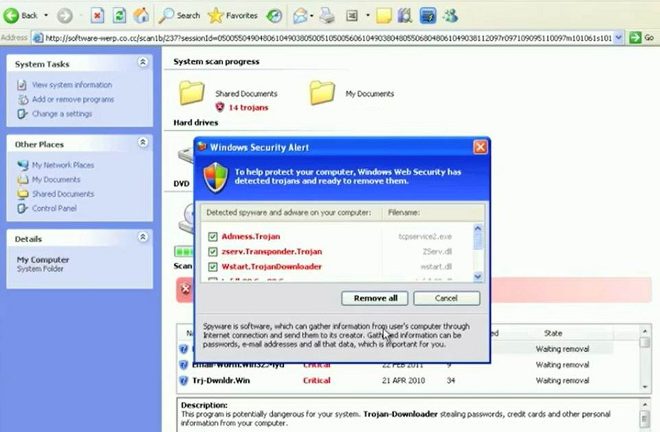Click the shield icon in the Security Alert
Screen dimensions: 660x432
click(216, 178)
